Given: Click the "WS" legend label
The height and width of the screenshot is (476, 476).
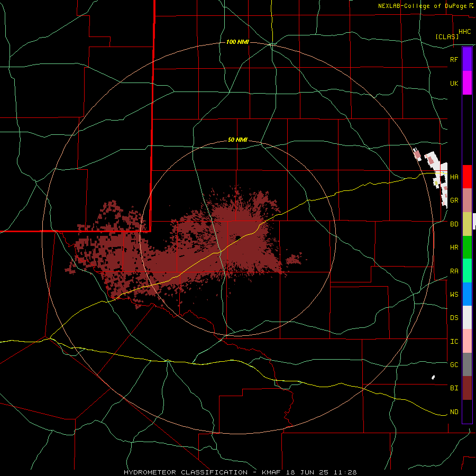Looking at the screenshot, I should pos(454,294).
